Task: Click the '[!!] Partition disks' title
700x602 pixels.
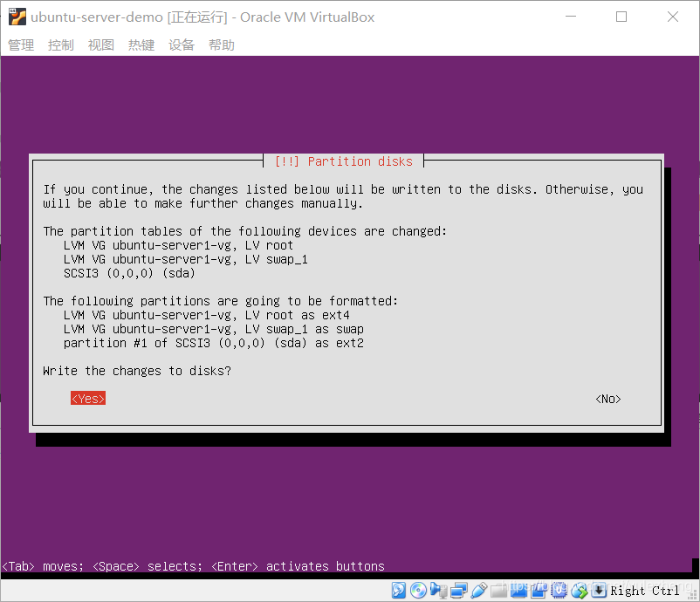Action: [x=344, y=161]
